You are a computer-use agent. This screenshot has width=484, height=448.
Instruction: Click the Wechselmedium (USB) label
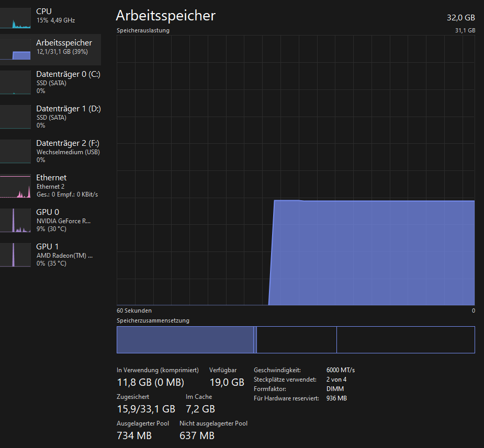point(68,152)
